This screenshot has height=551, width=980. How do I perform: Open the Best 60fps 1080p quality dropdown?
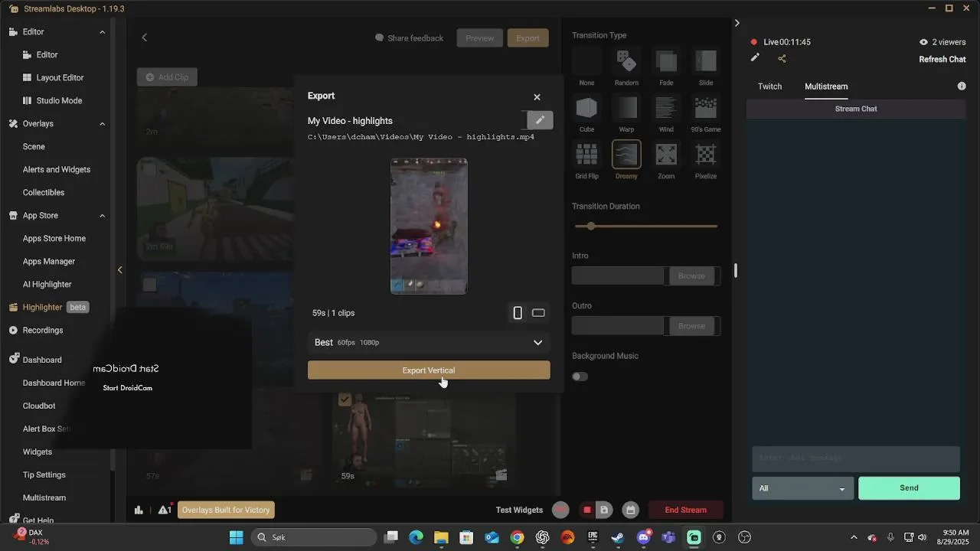[429, 342]
